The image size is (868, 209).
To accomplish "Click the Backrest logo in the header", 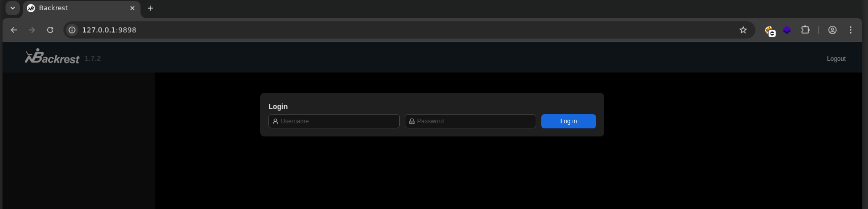I will pyautogui.click(x=52, y=57).
